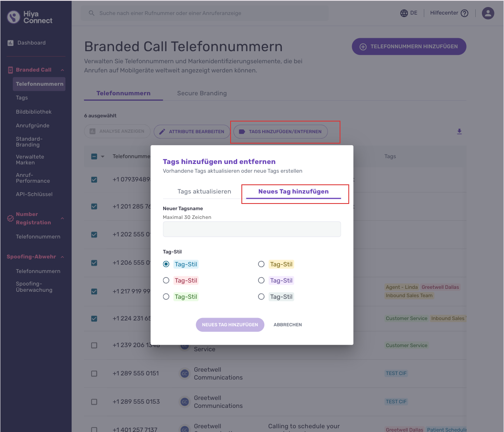Click the Abbrechen button
The height and width of the screenshot is (432, 504).
pyautogui.click(x=288, y=325)
